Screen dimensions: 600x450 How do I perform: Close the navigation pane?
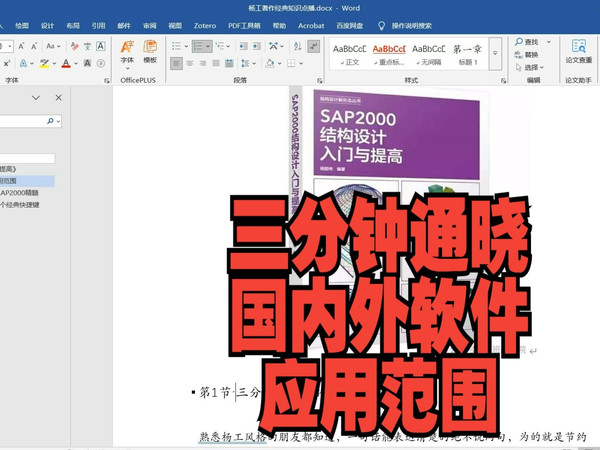point(59,98)
